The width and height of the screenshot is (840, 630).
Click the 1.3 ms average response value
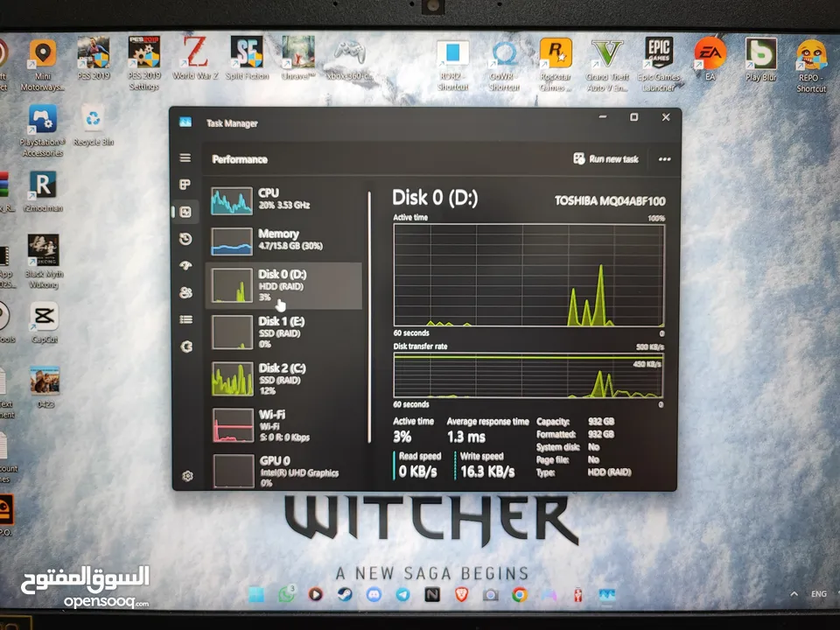click(x=466, y=437)
